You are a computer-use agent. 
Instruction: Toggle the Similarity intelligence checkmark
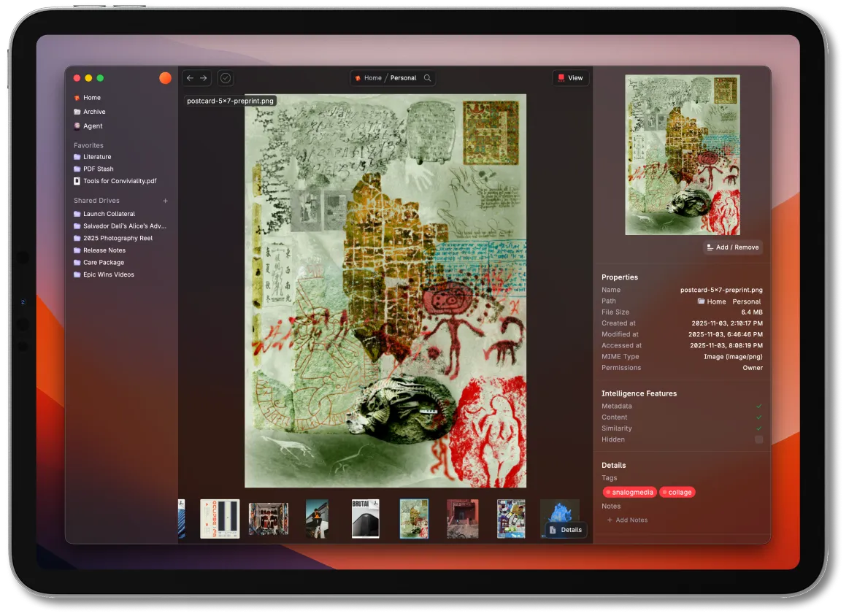point(758,428)
